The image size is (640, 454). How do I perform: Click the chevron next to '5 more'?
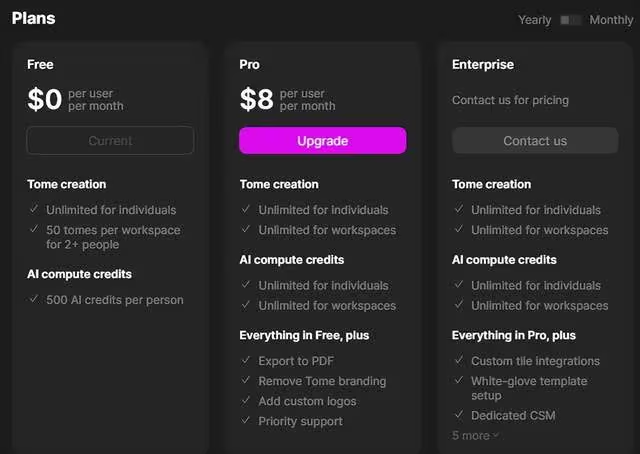pos(496,436)
